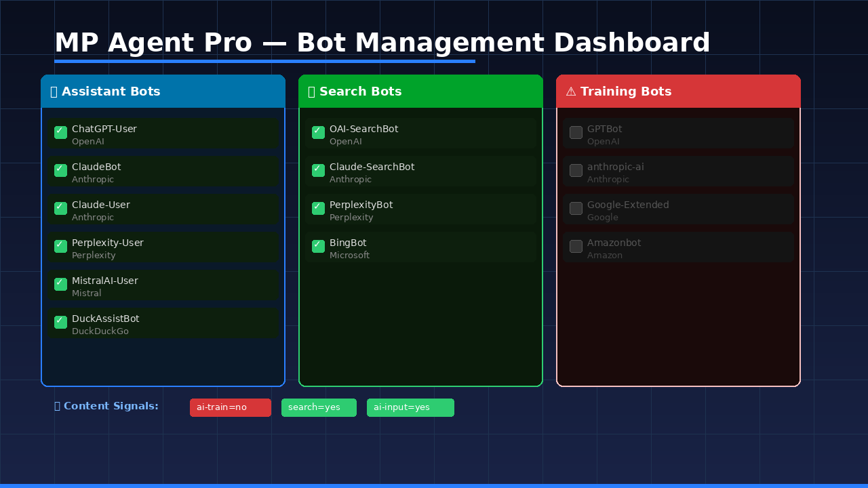Enable the GPTBot checkbox
Screen dimensions: 868x488
coord(575,132)
